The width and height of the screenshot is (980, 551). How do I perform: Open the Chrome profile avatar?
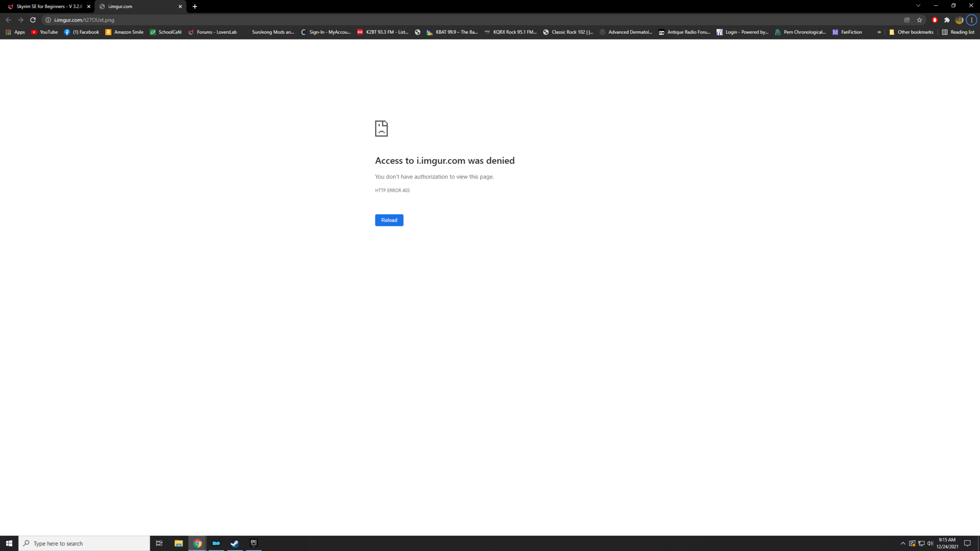[959, 20]
